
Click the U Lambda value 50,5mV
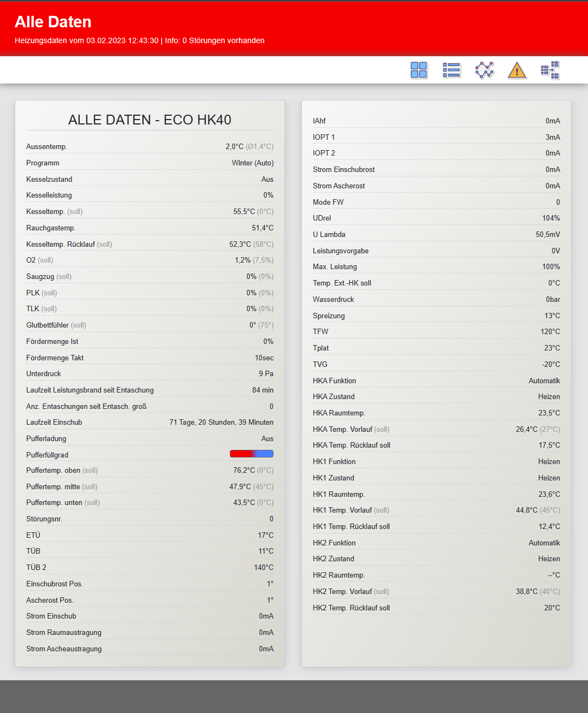pos(548,234)
